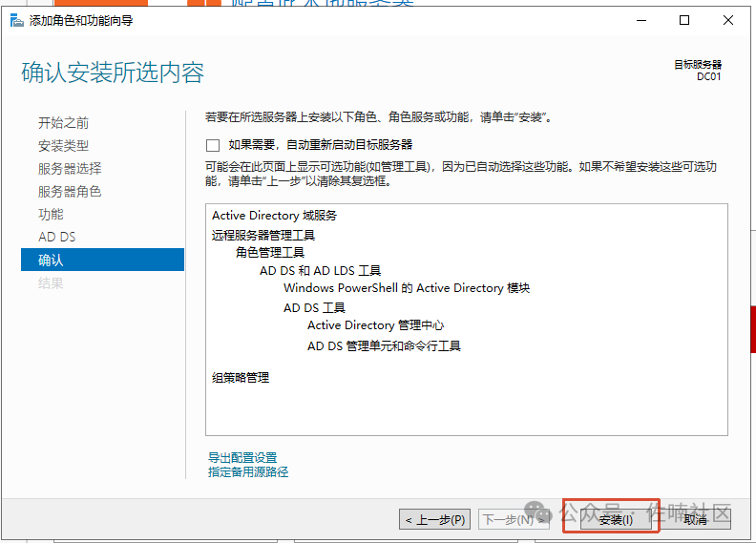Select AD DS 和 AD LDS 工具 entry
The image size is (756, 543).
(x=320, y=271)
